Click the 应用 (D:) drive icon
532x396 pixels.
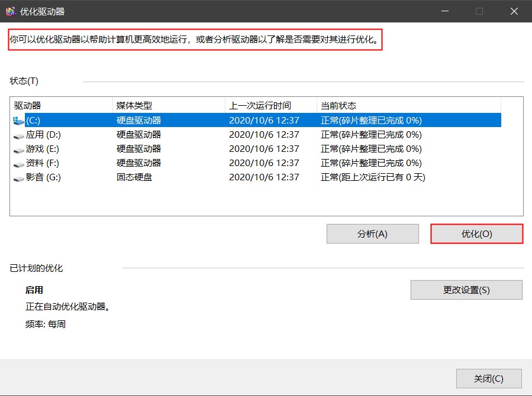(x=20, y=134)
